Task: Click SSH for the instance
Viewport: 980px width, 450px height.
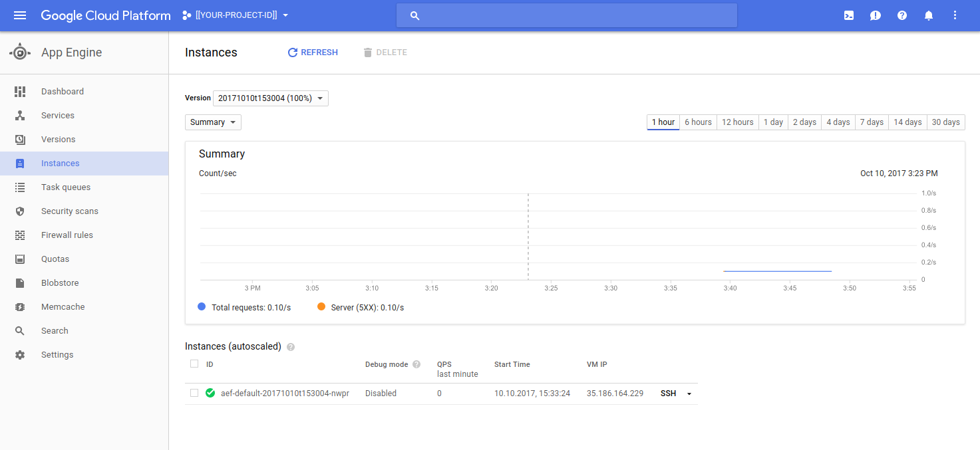Action: [668, 394]
